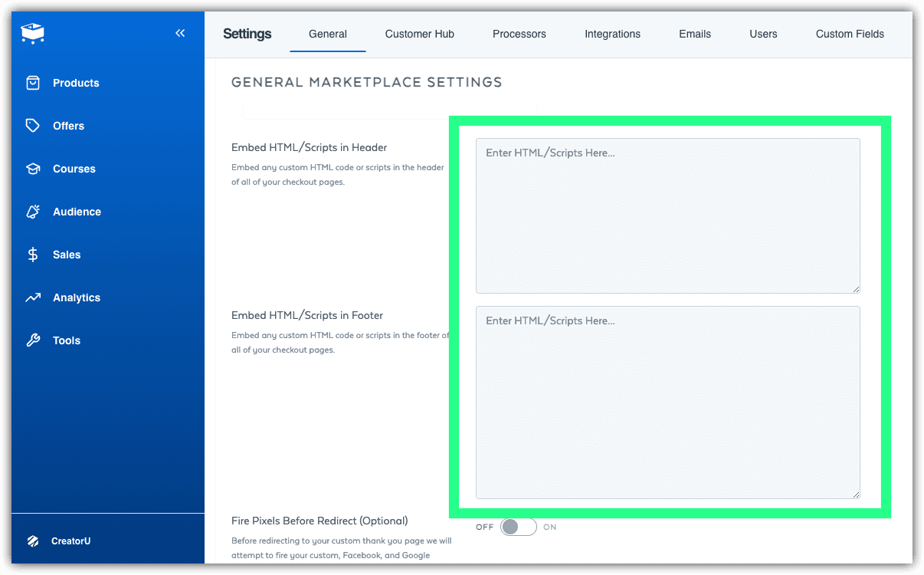Open the Tools menu item

click(x=67, y=340)
